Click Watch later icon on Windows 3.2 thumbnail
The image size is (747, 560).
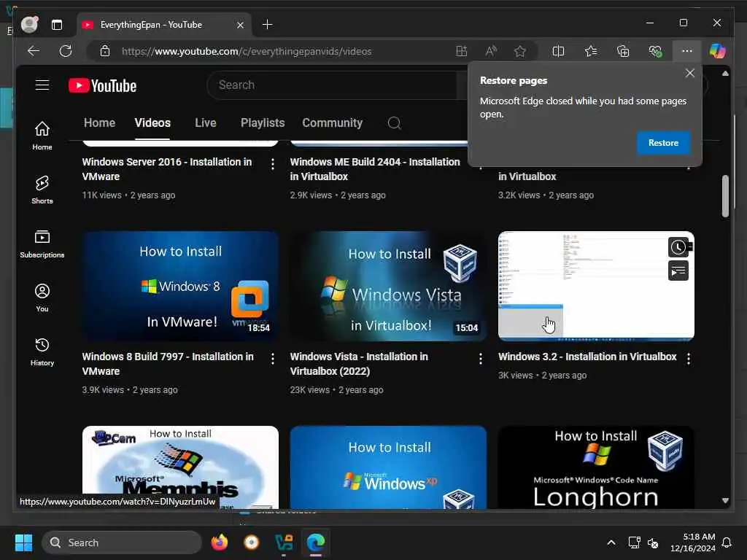[678, 247]
